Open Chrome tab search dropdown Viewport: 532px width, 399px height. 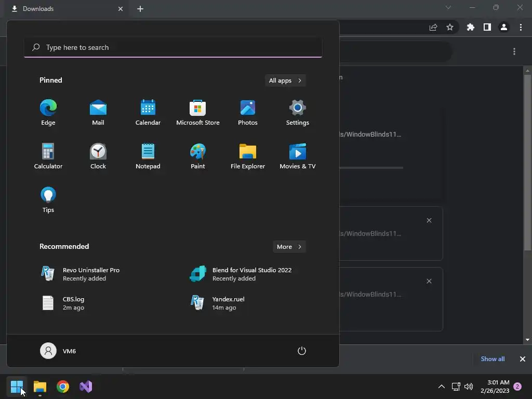pyautogui.click(x=448, y=7)
